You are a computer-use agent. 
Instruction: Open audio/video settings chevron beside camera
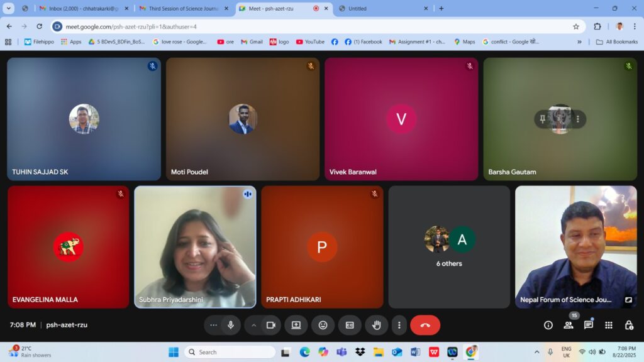point(254,325)
